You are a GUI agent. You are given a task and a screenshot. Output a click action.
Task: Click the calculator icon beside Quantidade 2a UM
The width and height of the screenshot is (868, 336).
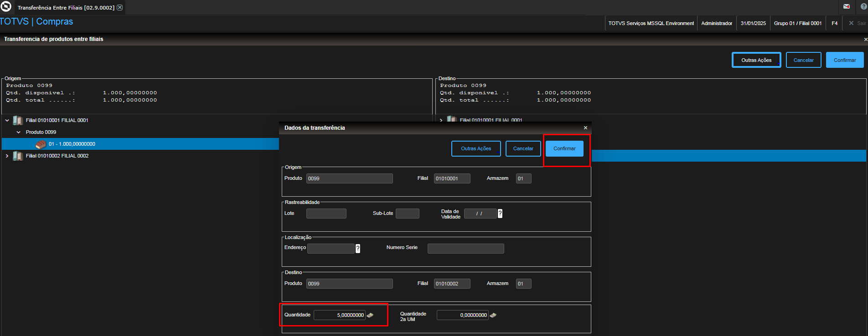coord(493,315)
